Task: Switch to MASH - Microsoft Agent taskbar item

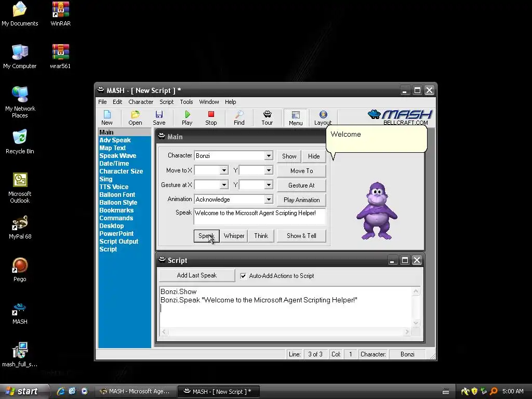Action: (x=136, y=391)
